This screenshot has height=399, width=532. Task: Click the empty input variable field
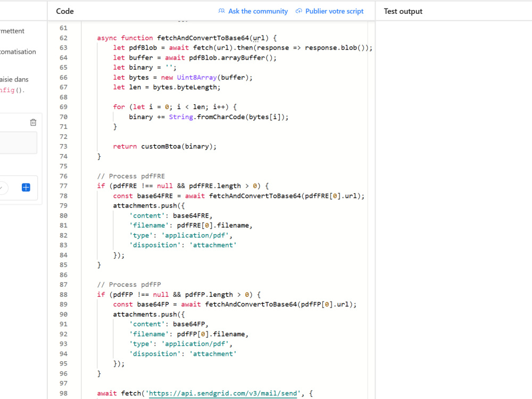pyautogui.click(x=18, y=143)
